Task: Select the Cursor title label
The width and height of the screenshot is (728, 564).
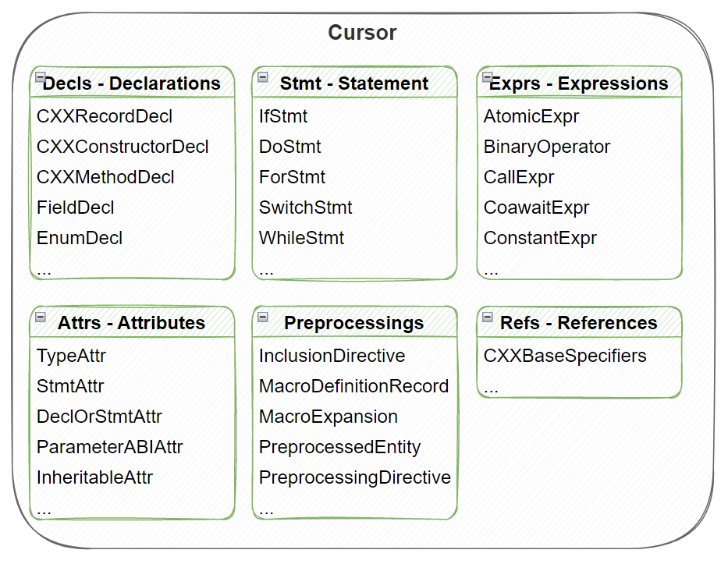Action: tap(362, 33)
